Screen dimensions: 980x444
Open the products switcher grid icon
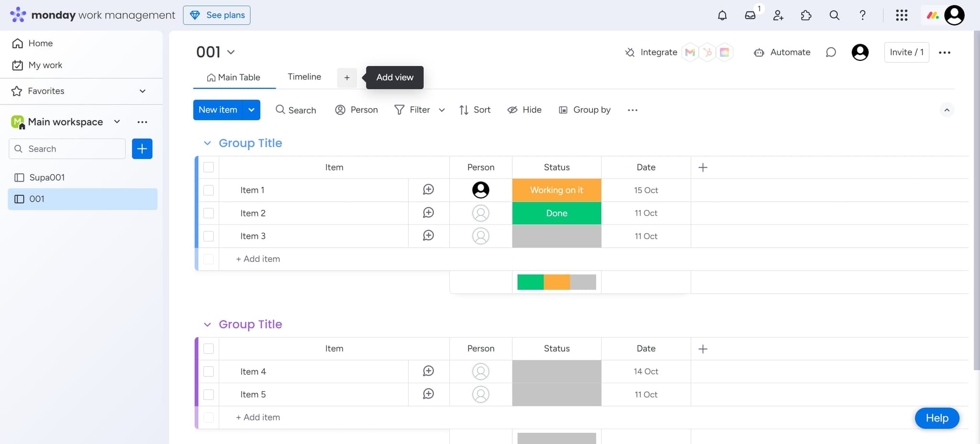click(902, 15)
